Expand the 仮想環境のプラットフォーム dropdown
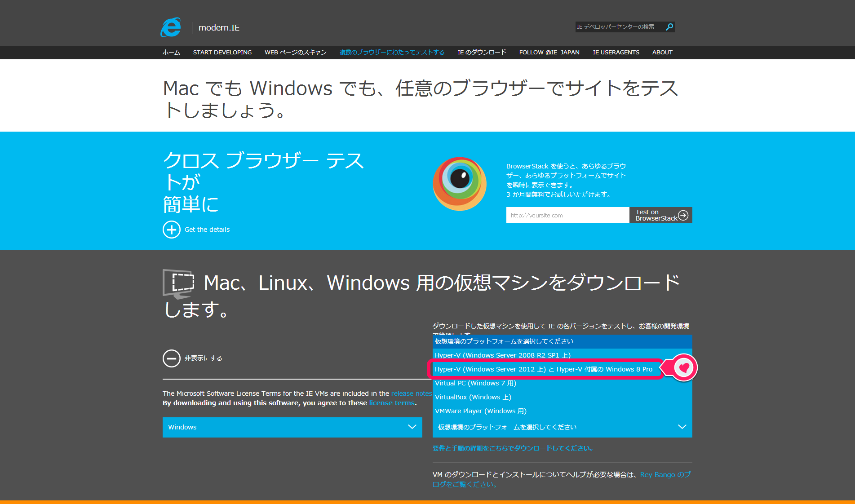 563,427
